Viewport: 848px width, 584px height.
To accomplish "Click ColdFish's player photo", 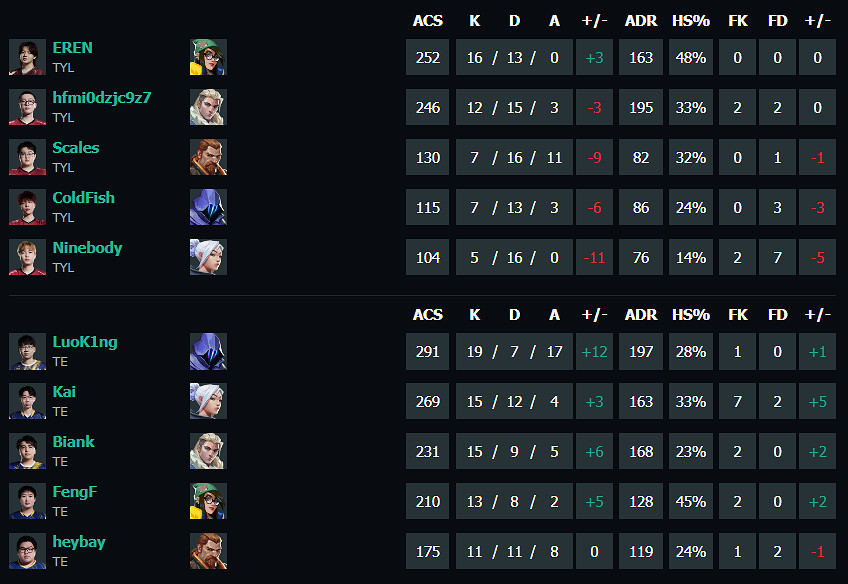I will [27, 207].
